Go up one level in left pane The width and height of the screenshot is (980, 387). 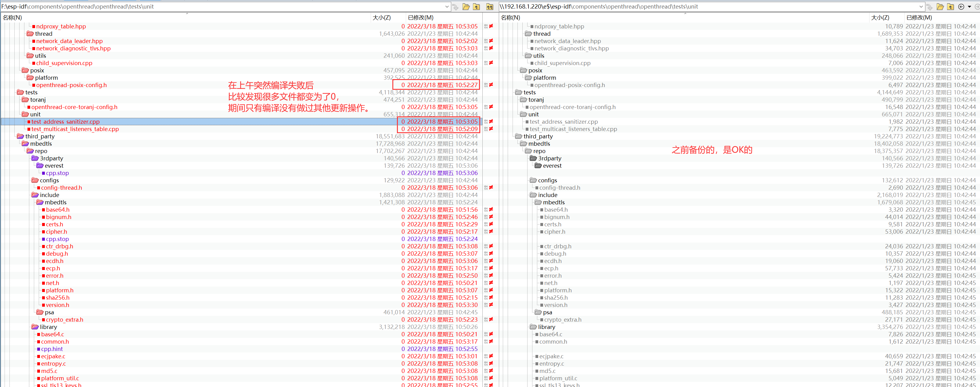tap(476, 7)
